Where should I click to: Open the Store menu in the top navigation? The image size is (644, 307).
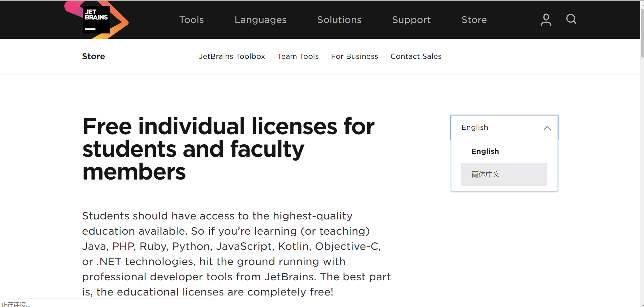[x=473, y=20]
